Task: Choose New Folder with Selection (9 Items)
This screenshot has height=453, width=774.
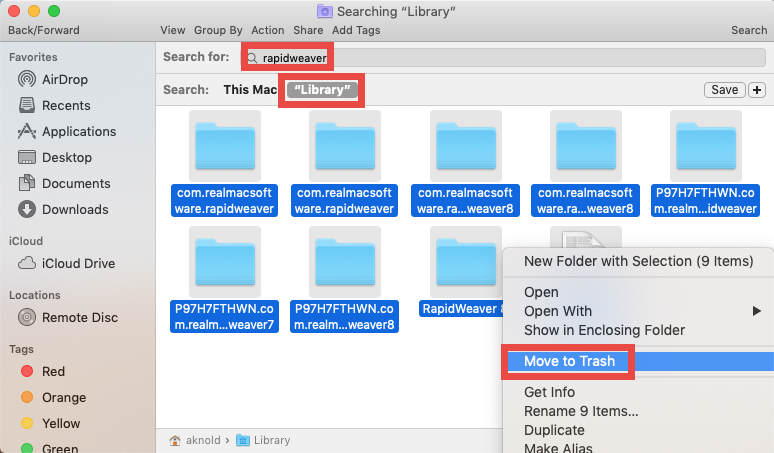Action: pyautogui.click(x=638, y=261)
